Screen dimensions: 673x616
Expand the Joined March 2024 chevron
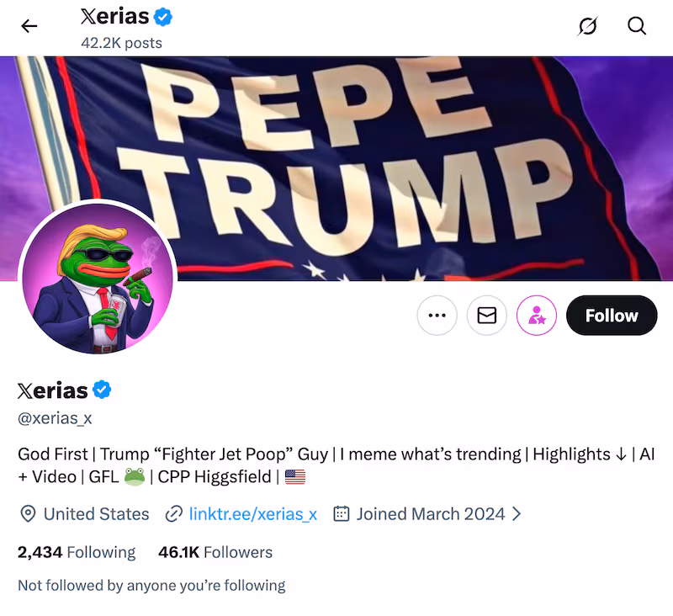[517, 513]
